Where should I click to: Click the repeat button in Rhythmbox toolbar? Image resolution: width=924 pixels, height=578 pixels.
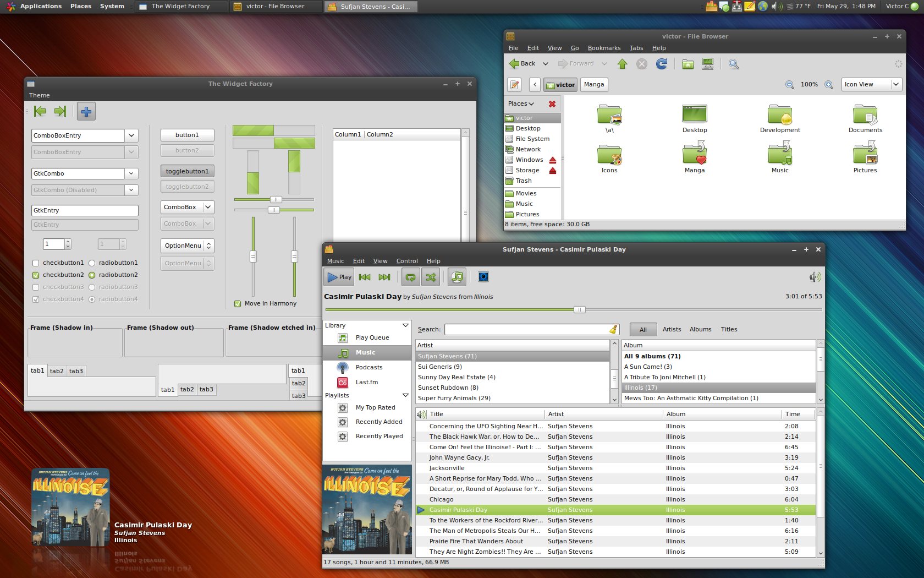[410, 277]
